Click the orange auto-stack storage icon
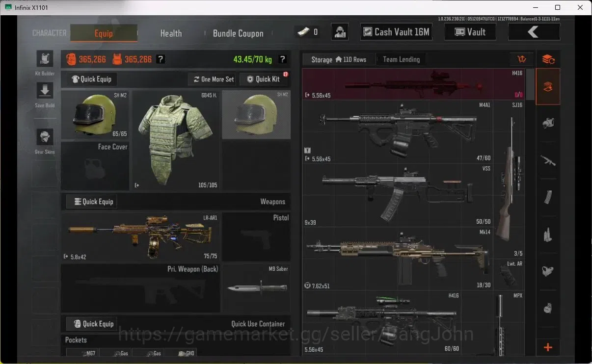592x364 pixels. [548, 59]
